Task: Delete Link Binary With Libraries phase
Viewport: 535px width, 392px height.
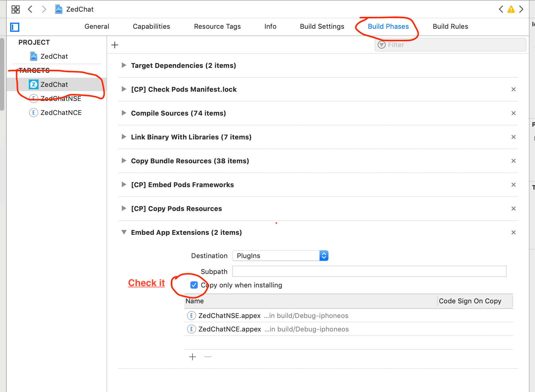Action: 514,137
